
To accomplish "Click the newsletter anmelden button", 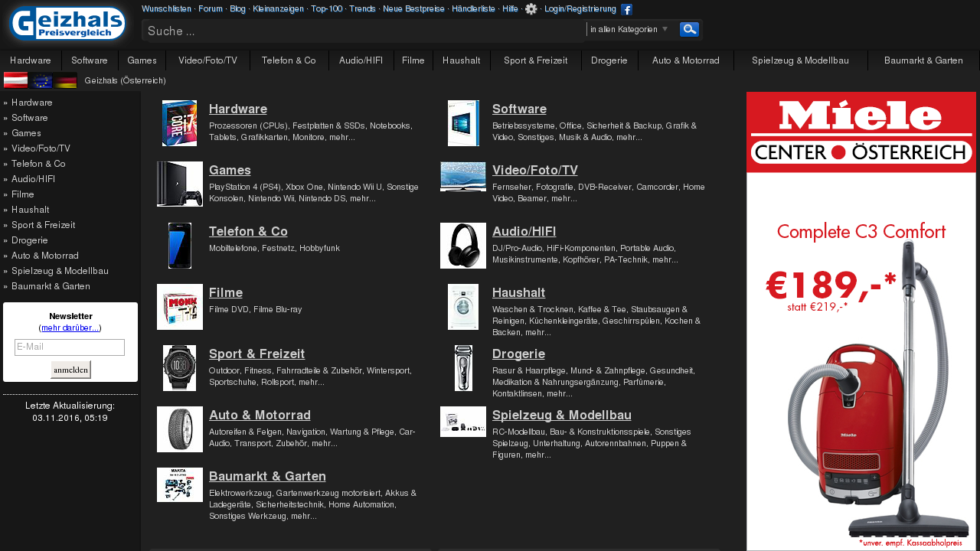I will tap(70, 370).
